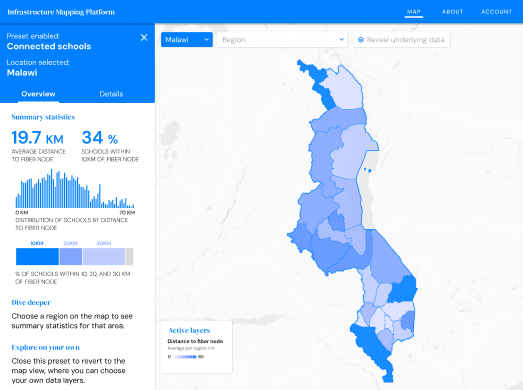This screenshot has height=390, width=523.
Task: Click the 34 % schools statistic
Action: (100, 138)
